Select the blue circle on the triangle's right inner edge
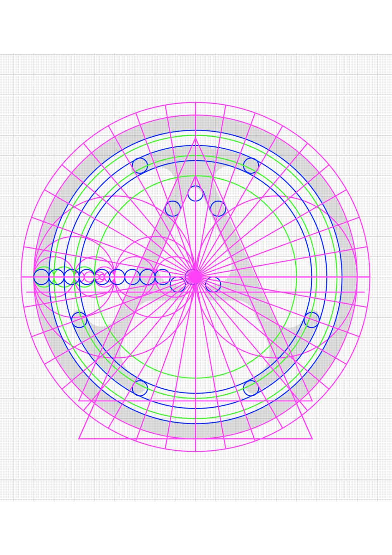Viewport: 392px width, 555px height. [x=218, y=209]
